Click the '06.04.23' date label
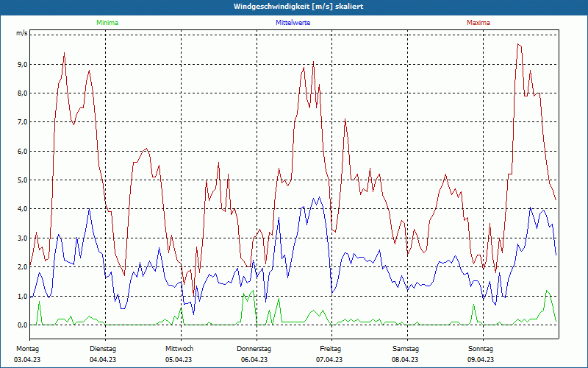The height and width of the screenshot is (368, 588). tap(254, 360)
